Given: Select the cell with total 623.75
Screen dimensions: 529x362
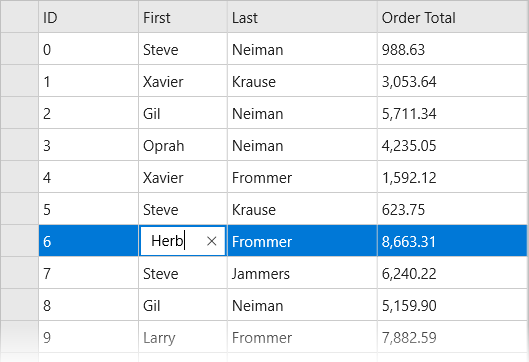Looking at the screenshot, I should (452, 209).
